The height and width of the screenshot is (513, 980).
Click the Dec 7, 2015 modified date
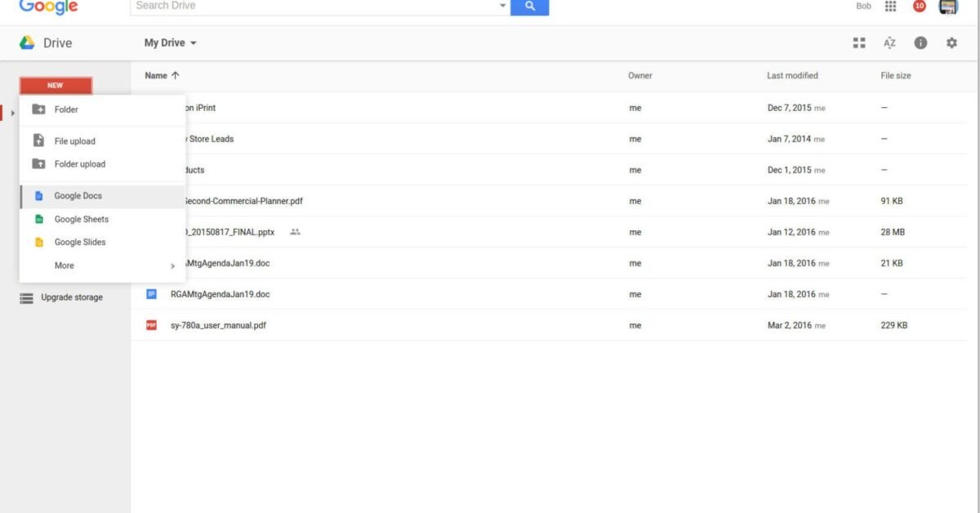point(790,108)
